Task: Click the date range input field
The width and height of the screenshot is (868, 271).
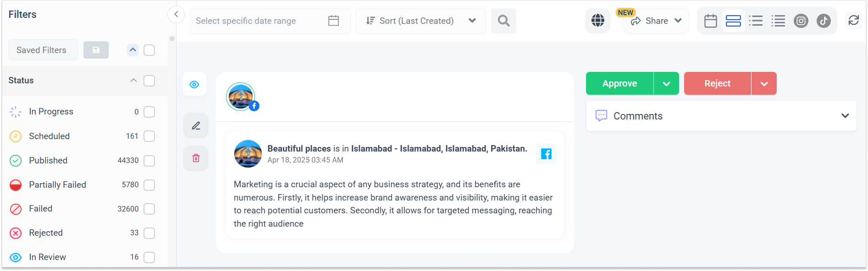Action: (270, 21)
